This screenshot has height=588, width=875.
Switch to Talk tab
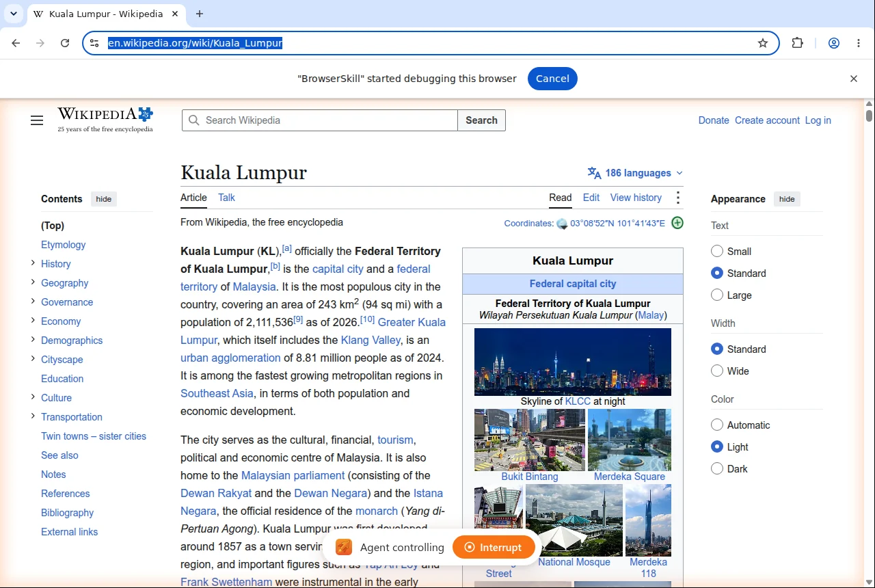(226, 198)
